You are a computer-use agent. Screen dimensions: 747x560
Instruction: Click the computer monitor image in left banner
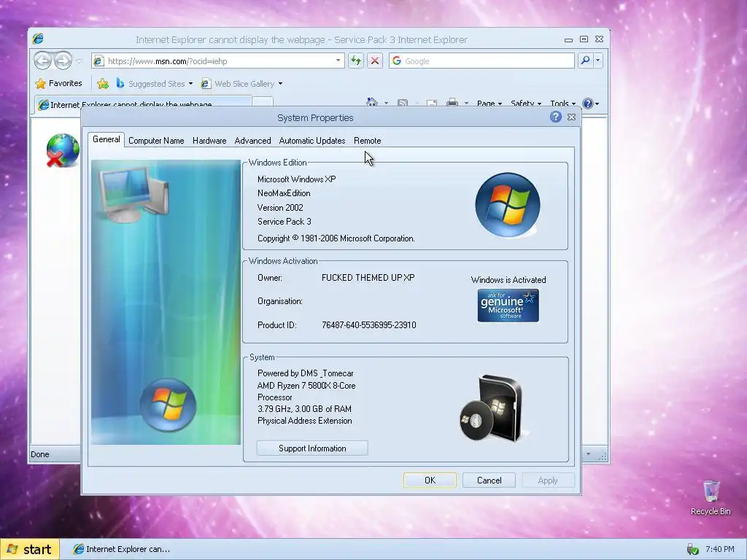tap(133, 195)
